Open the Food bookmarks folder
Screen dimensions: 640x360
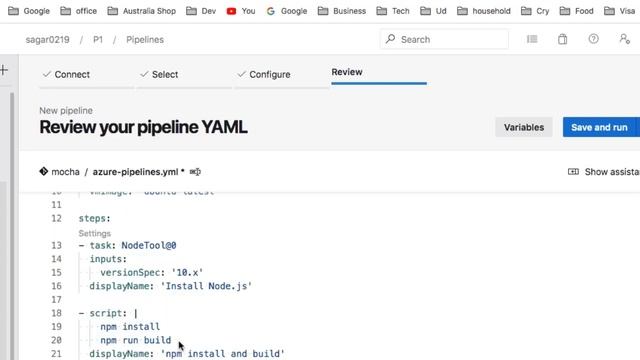point(577,11)
